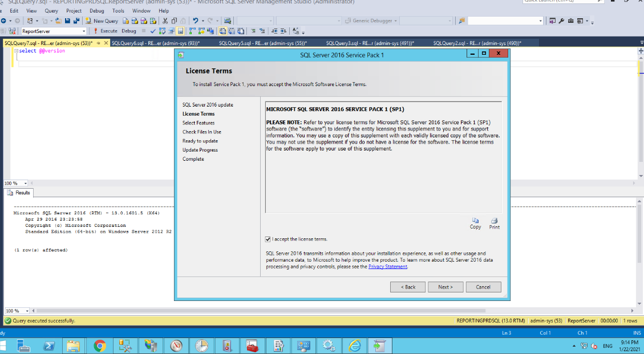Open the ReportServer database dropdown
This screenshot has width=644, height=354.
[84, 31]
